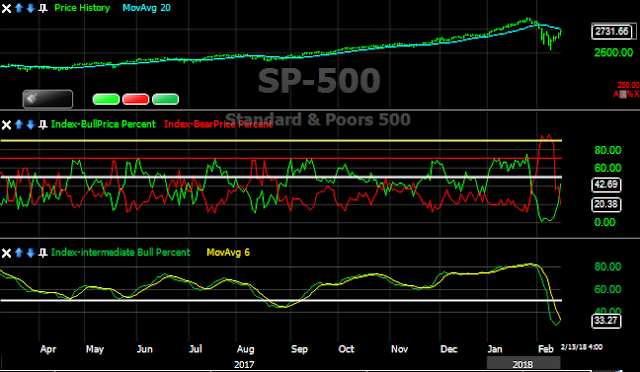The image size is (640, 372).
Task: Move intermediate Bull Percent panel down
Action: (x=30, y=253)
